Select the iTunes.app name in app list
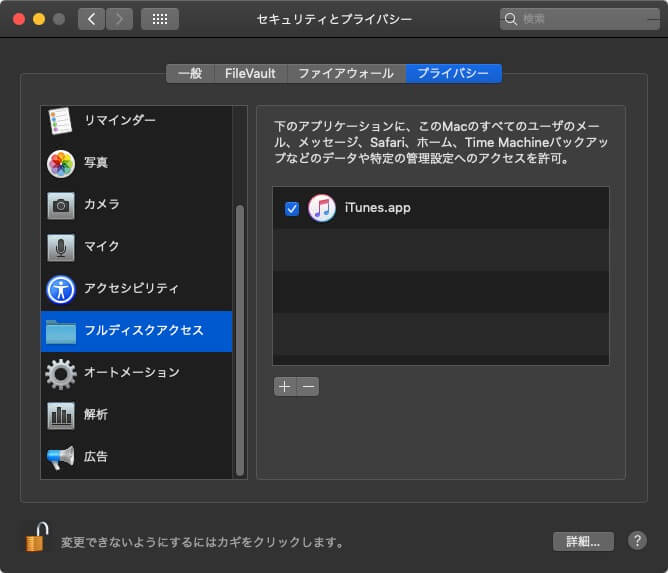Image resolution: width=668 pixels, height=573 pixels. tap(377, 208)
